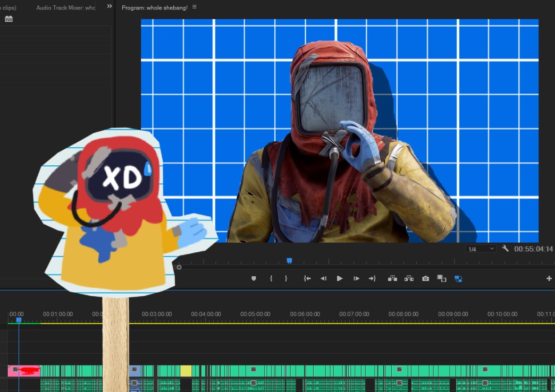The height and width of the screenshot is (392, 555).
Task: Show hidden panel tabs with double chevron
Action: [x=110, y=6]
